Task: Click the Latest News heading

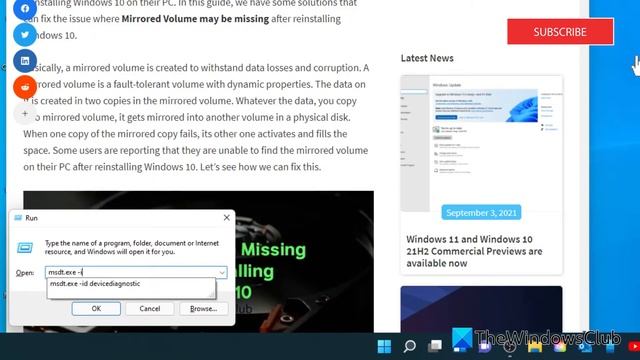Action: coord(427,58)
